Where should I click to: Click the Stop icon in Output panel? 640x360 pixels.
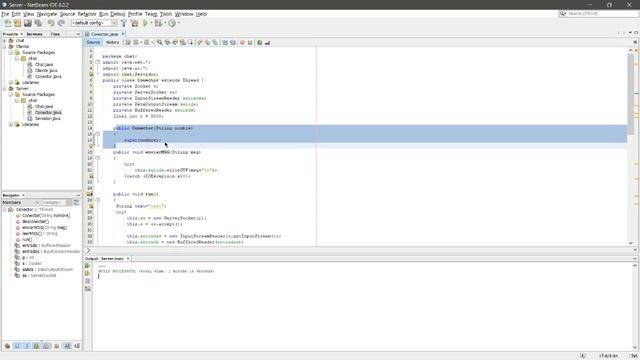[88, 281]
